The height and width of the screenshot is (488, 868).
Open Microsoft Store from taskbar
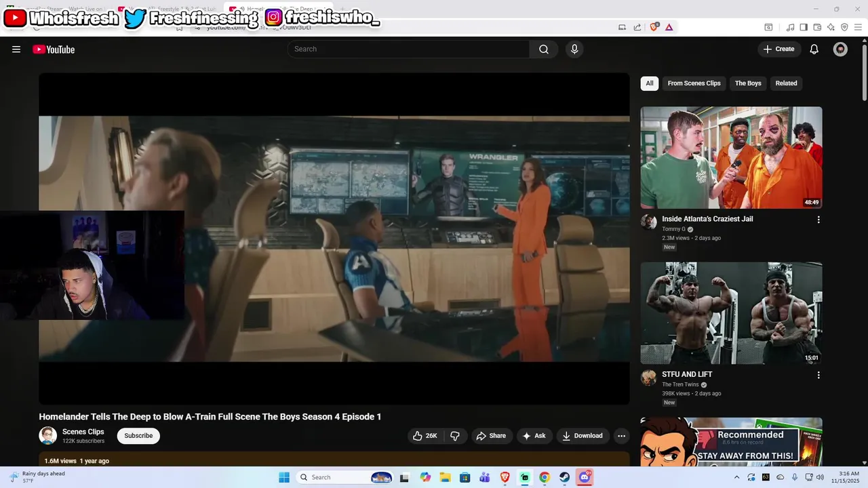coord(465,477)
